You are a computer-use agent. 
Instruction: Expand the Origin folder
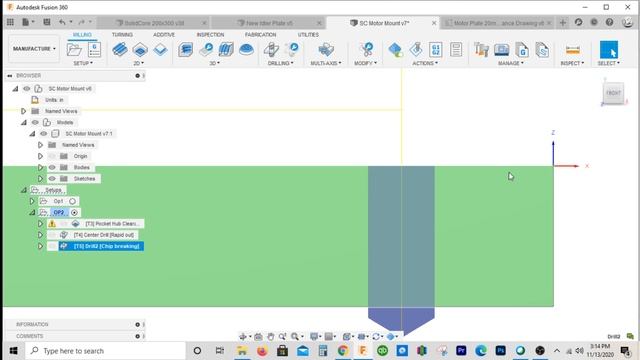tap(40, 156)
